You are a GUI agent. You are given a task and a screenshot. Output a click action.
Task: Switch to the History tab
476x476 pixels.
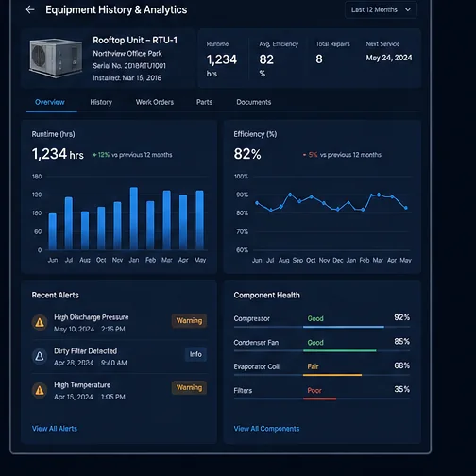pyautogui.click(x=101, y=102)
